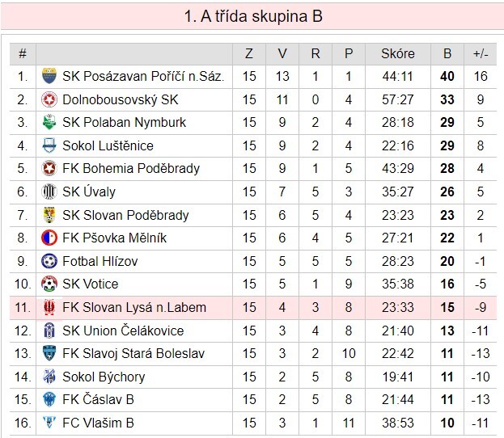Click Fotbal Hlízov soccer ball logo
The height and width of the screenshot is (438, 504).
49,261
